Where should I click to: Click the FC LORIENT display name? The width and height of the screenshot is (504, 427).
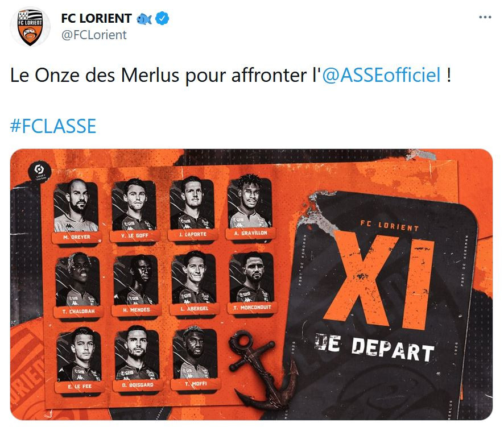[97, 18]
